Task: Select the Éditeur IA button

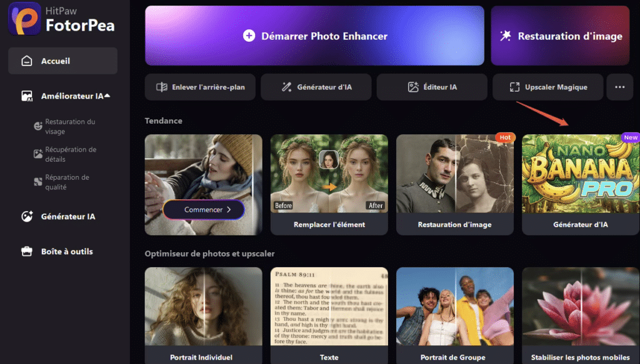Action: click(x=432, y=87)
